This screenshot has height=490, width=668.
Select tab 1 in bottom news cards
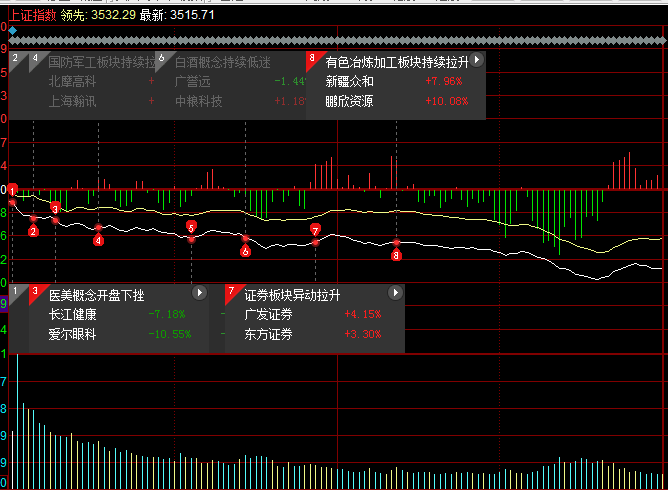[x=15, y=291]
